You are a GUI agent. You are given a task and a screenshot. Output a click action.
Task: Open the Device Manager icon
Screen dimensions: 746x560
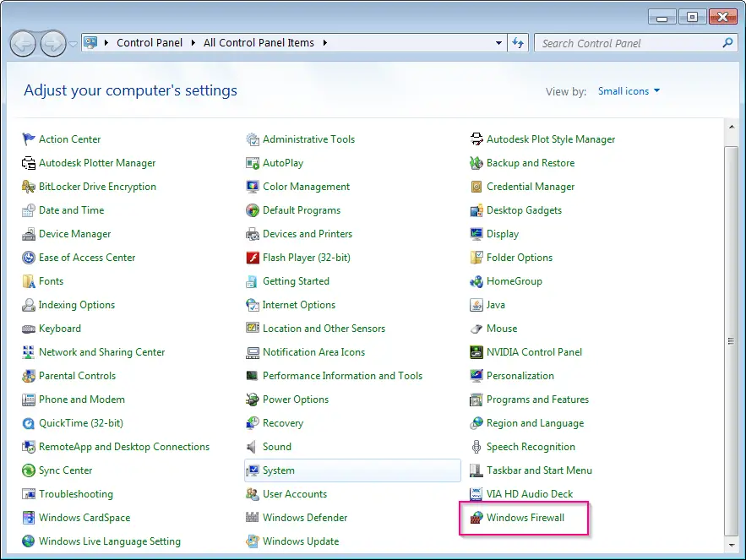[x=29, y=234]
